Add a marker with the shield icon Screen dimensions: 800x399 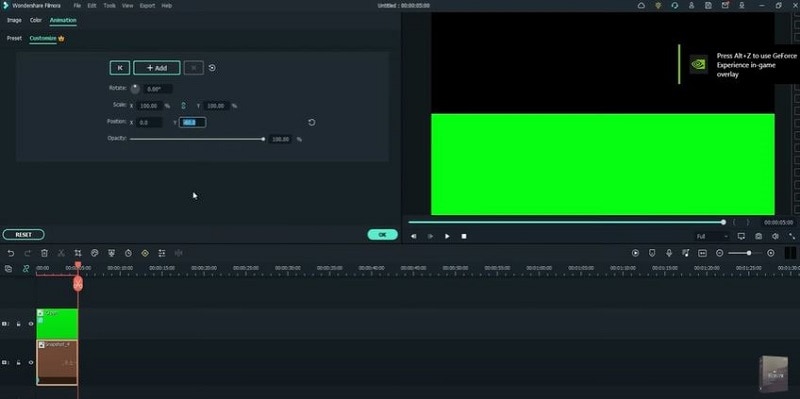(652, 253)
